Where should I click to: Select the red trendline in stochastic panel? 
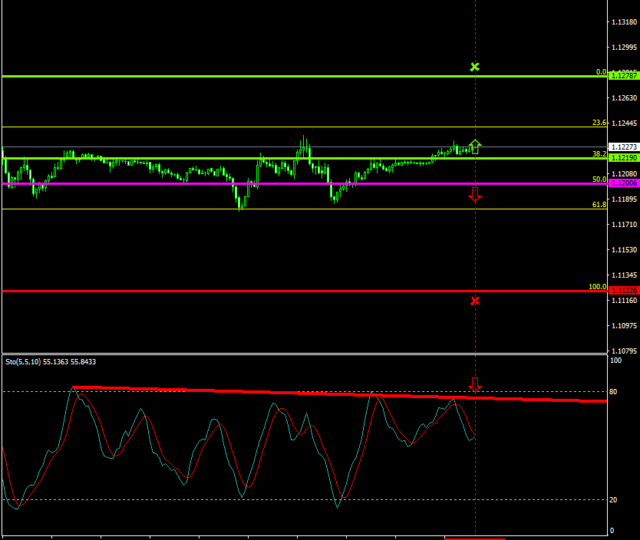[300, 393]
